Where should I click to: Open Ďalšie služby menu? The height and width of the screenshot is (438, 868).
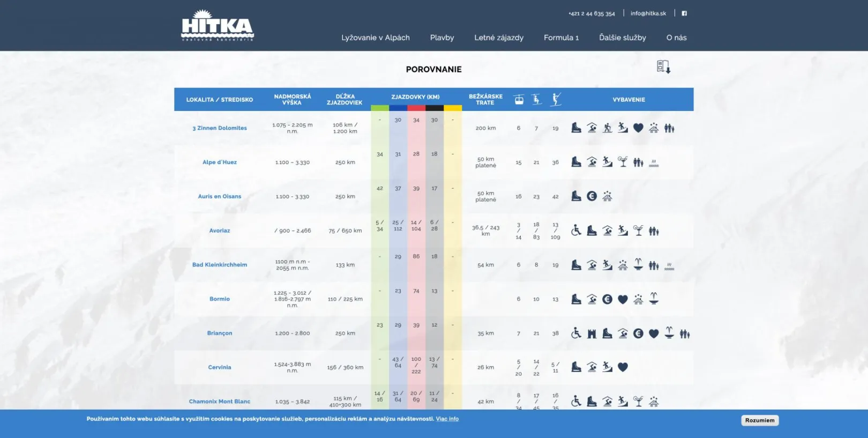pyautogui.click(x=623, y=38)
